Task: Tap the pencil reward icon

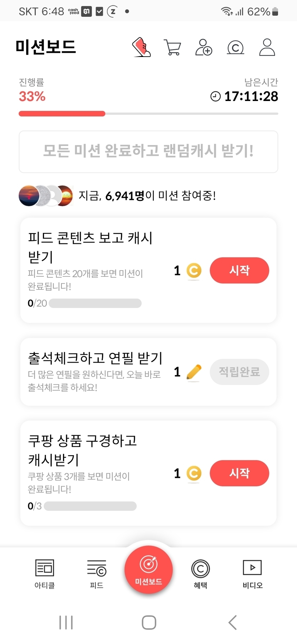Action: (194, 372)
